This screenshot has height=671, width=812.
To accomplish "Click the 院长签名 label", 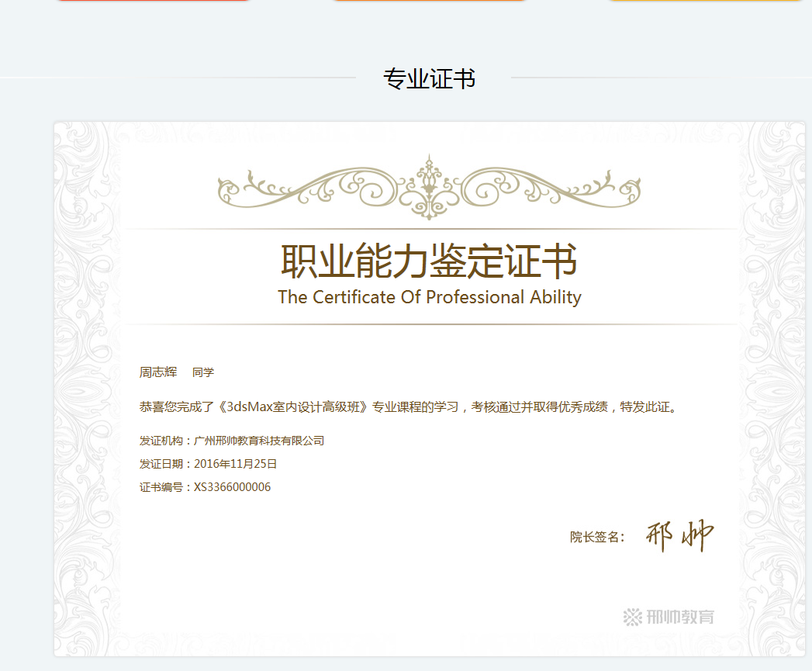I will click(x=595, y=537).
